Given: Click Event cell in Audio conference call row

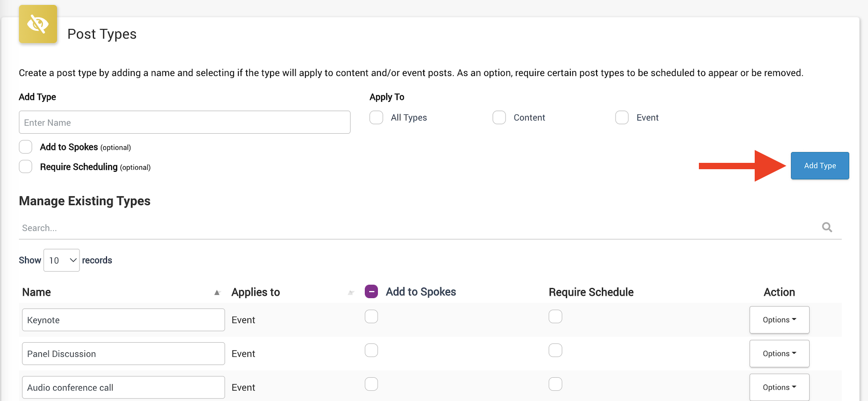Looking at the screenshot, I should 244,387.
